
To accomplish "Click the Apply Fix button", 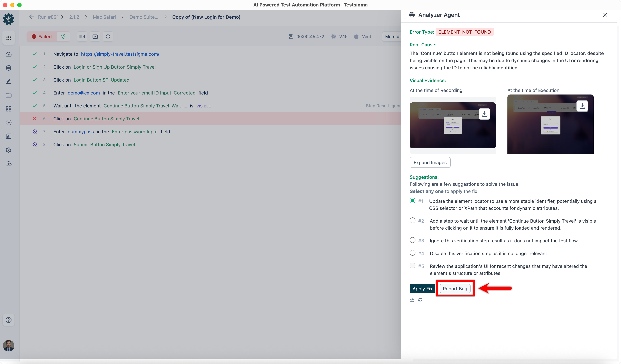I will (x=422, y=289).
